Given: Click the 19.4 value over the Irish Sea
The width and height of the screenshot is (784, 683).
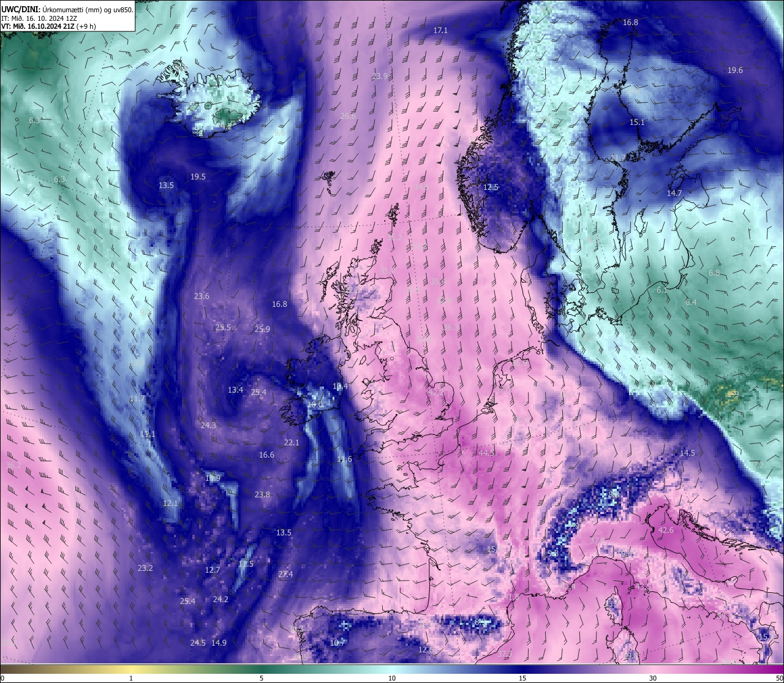Looking at the screenshot, I should coord(340,387).
